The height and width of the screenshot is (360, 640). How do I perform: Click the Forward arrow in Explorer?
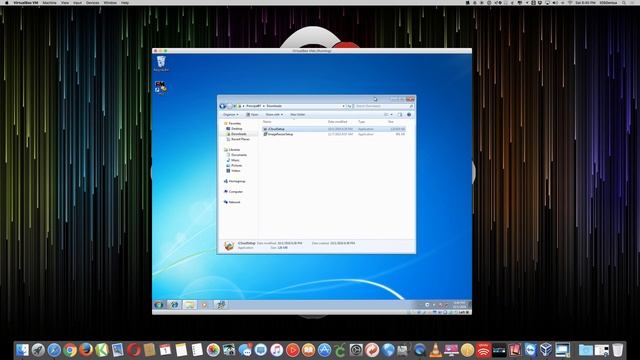coord(229,106)
